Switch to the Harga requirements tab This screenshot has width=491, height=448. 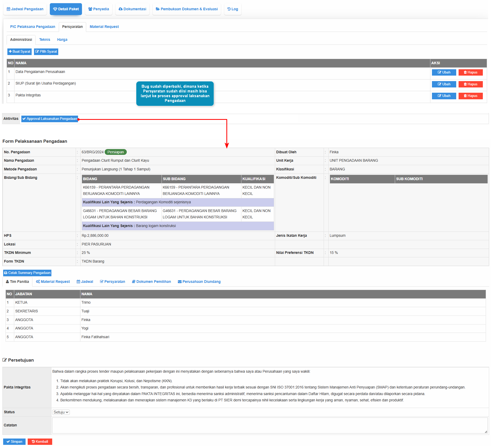62,40
